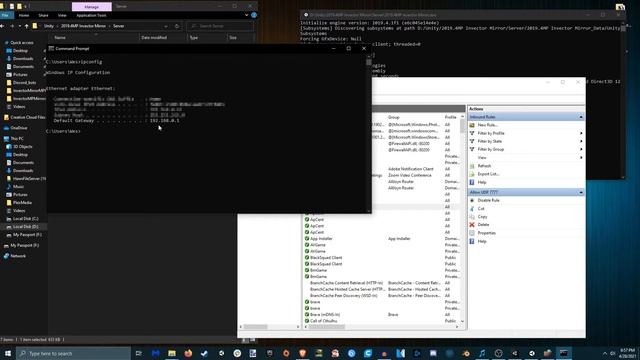Open the View submenu arrow in Actions
This screenshot has width=640, height=360.
tap(581, 158)
